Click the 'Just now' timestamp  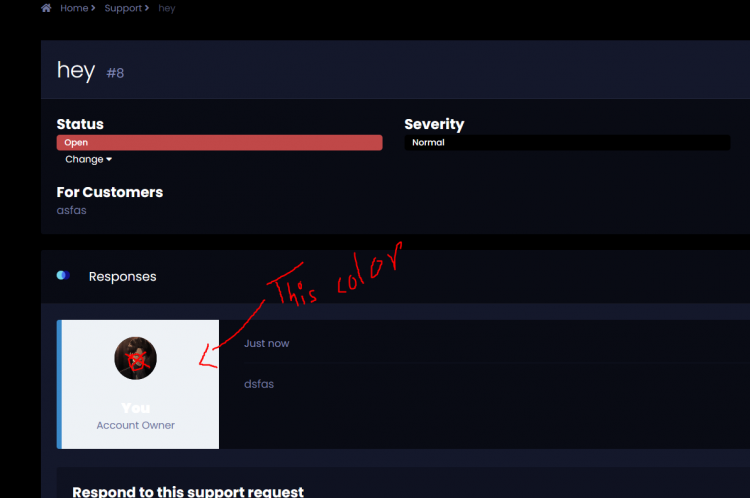coord(266,343)
